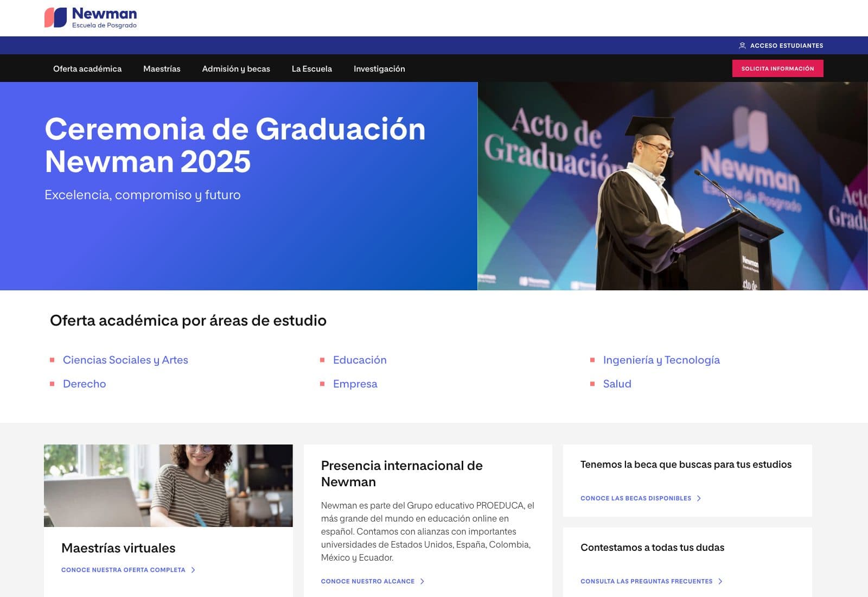Go to the Educación study area
This screenshot has height=597, width=868.
pos(360,360)
